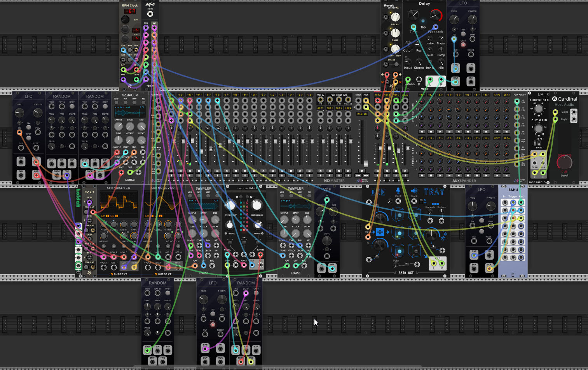Click the LOAD button on the prague Sampler
Image resolution: width=588 pixels, height=370 pixels.
tap(282, 195)
